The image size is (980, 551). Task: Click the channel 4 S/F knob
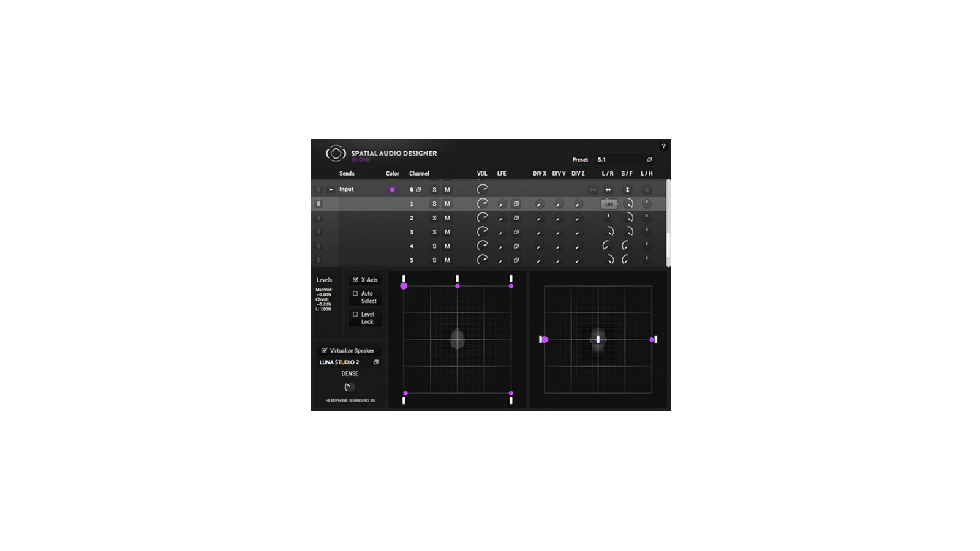click(627, 246)
